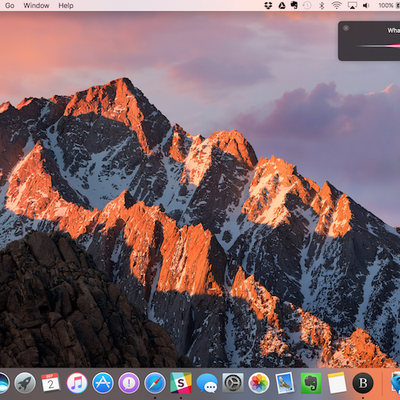Open the App Store dock icon
The image size is (400, 400).
pos(103,383)
